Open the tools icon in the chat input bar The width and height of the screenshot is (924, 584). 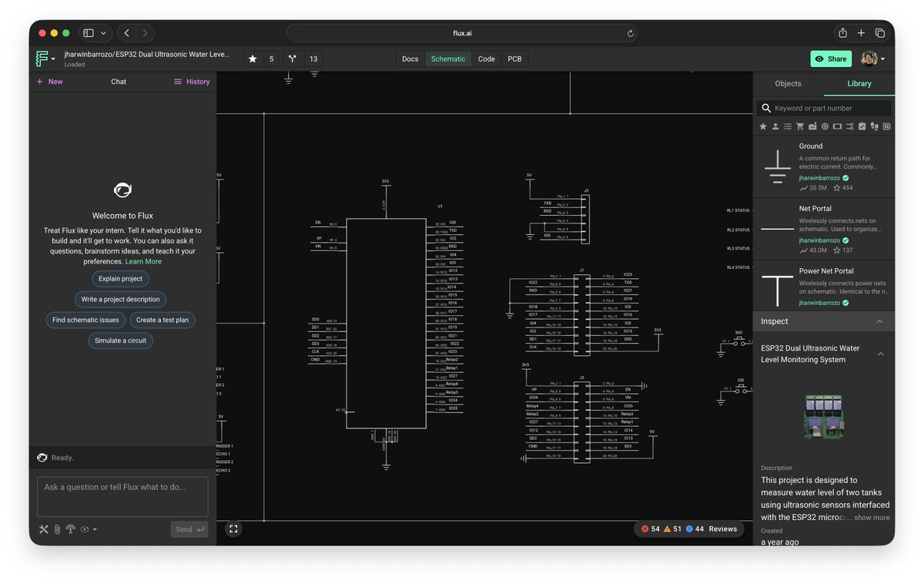pyautogui.click(x=44, y=529)
